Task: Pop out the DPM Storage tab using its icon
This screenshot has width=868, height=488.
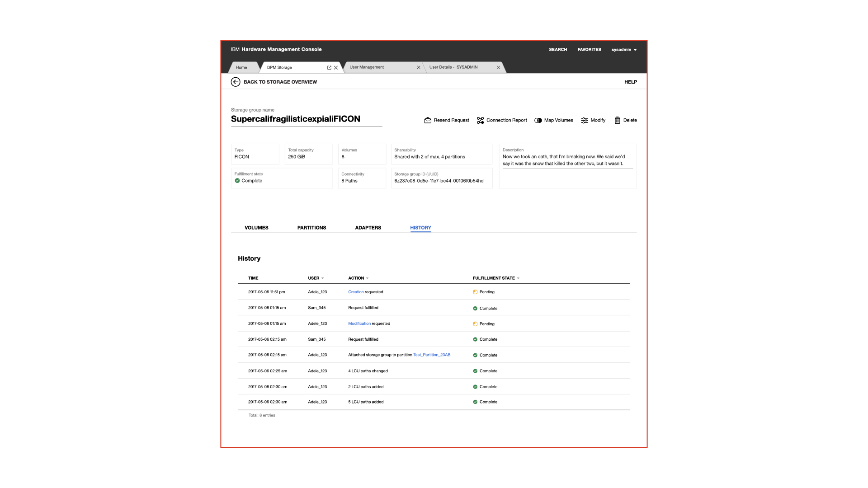Action: point(329,67)
